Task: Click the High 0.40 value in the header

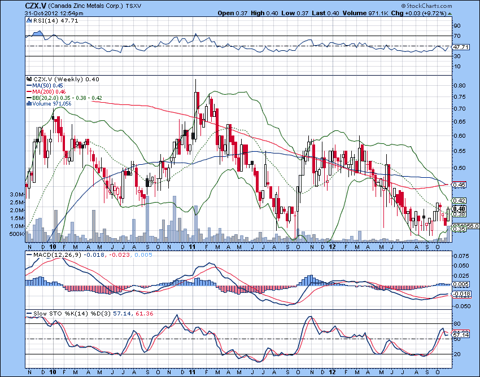Action: pyautogui.click(x=264, y=13)
